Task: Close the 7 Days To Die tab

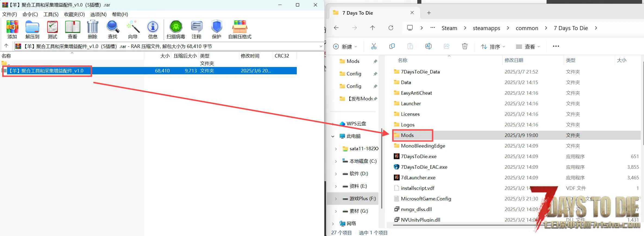Action: pos(412,13)
